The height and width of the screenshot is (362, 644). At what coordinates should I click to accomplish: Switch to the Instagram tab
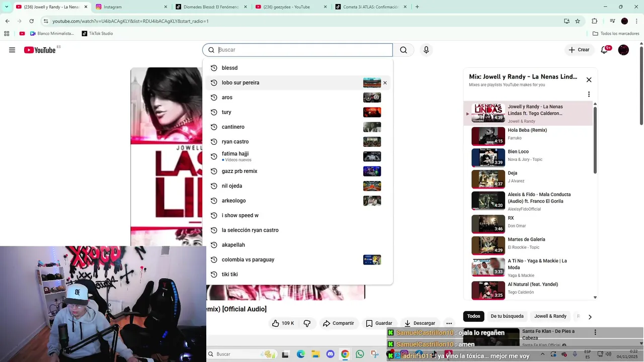[131, 7]
